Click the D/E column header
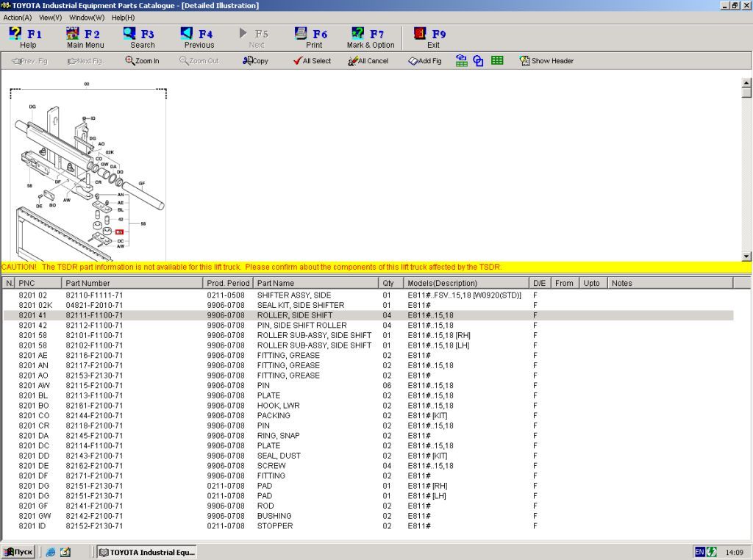 point(539,283)
